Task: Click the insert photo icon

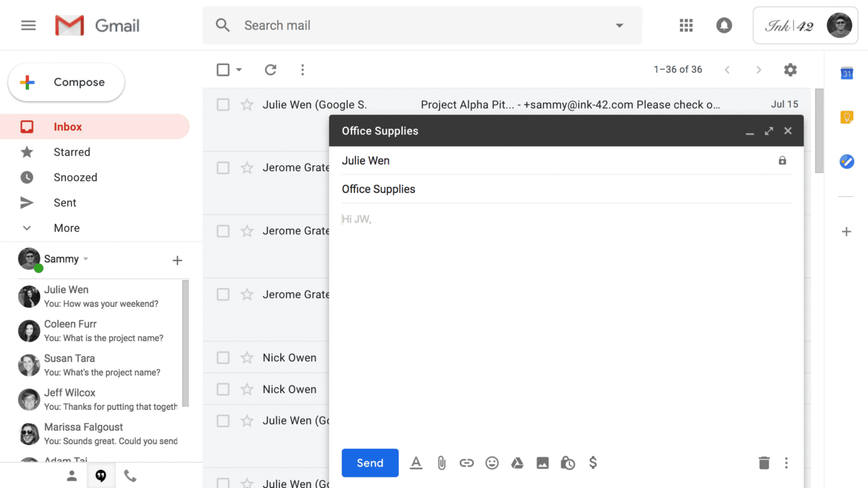Action: click(542, 463)
